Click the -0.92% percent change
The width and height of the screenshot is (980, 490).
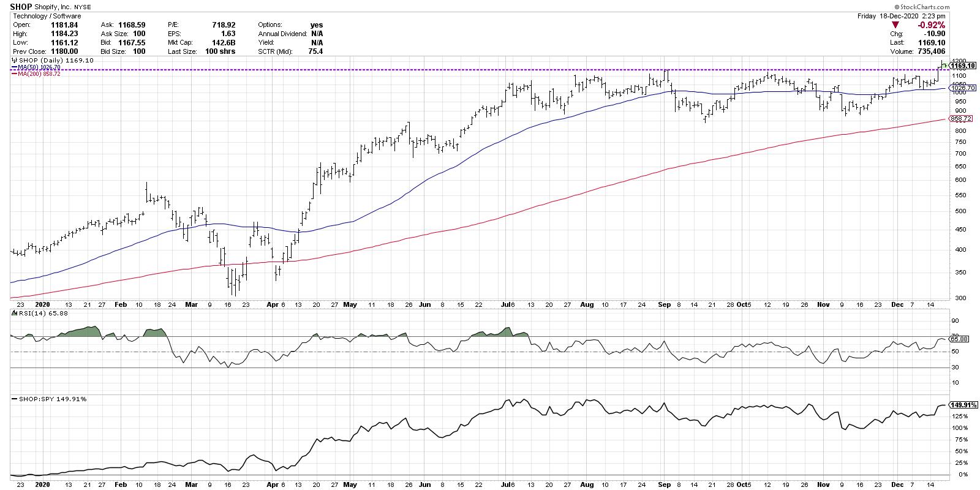tap(931, 25)
